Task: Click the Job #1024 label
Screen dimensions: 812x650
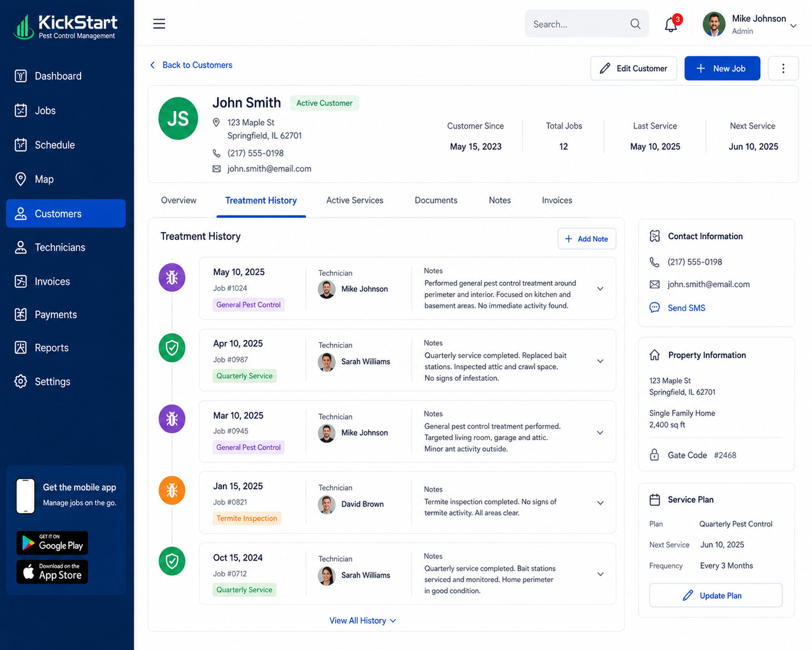Action: pyautogui.click(x=230, y=288)
